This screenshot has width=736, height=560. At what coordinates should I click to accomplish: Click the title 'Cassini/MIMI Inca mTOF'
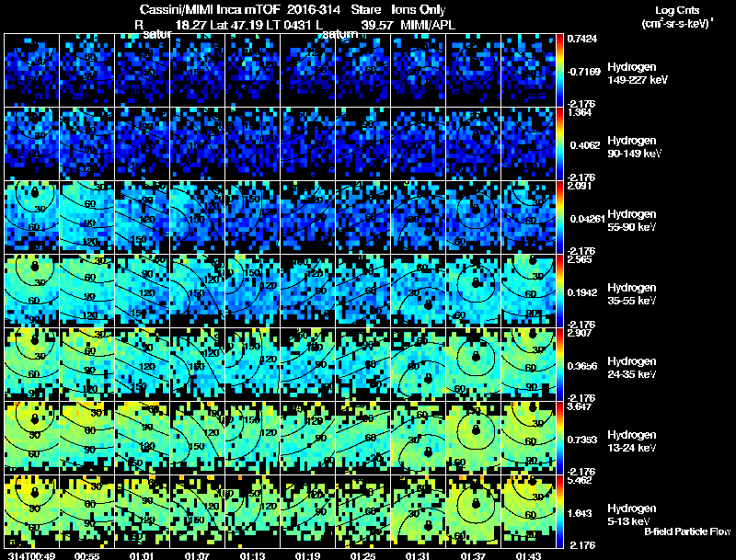point(210,9)
